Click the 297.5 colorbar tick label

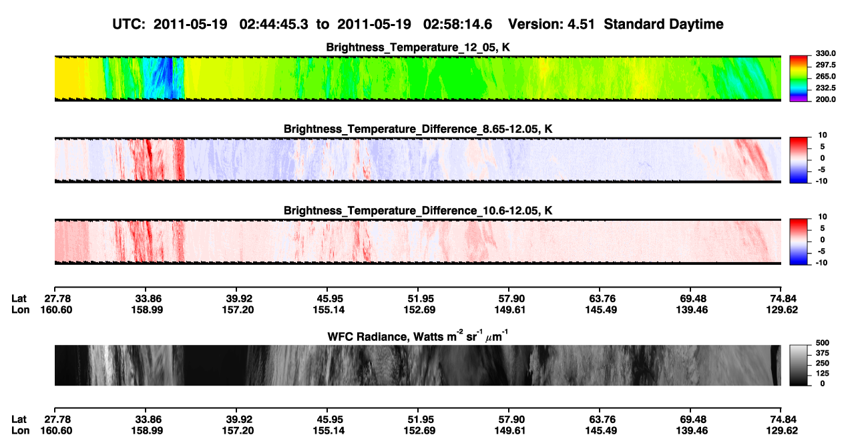(825, 65)
